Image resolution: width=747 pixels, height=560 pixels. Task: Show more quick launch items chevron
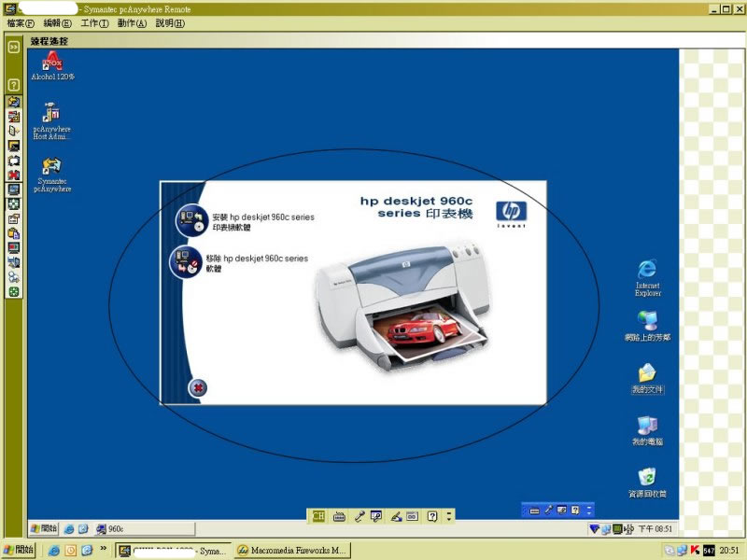[x=104, y=549]
